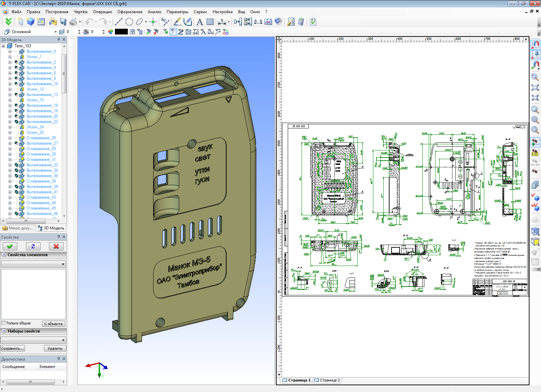Click the undo arrow icon

[x=89, y=22]
